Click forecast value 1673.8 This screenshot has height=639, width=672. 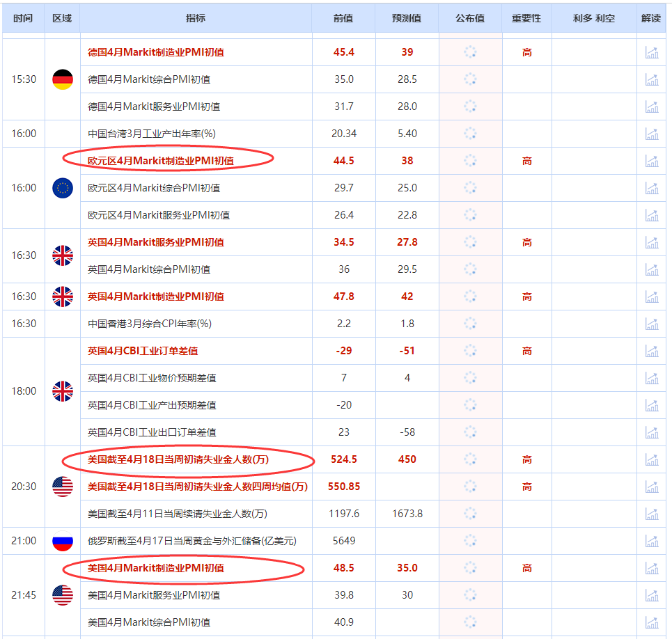click(x=407, y=514)
